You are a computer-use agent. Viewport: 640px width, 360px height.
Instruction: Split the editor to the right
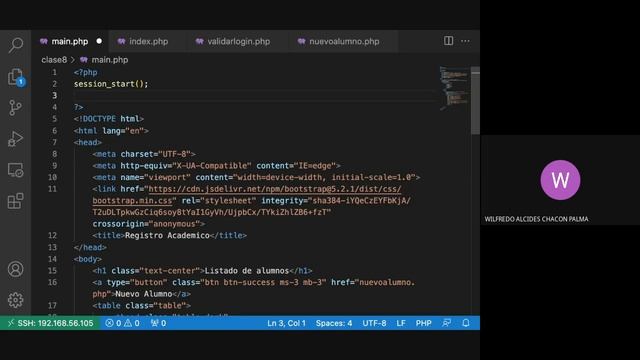click(x=448, y=41)
